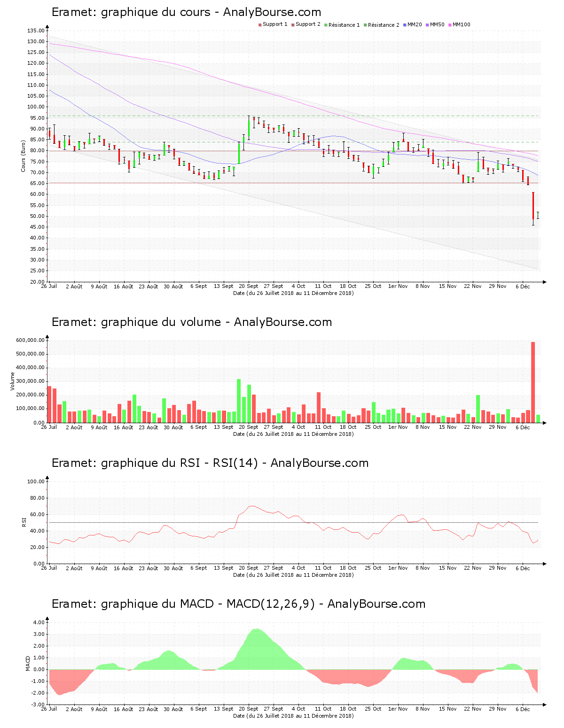Click '25 Oct' on volume chart date axis

pos(373,427)
